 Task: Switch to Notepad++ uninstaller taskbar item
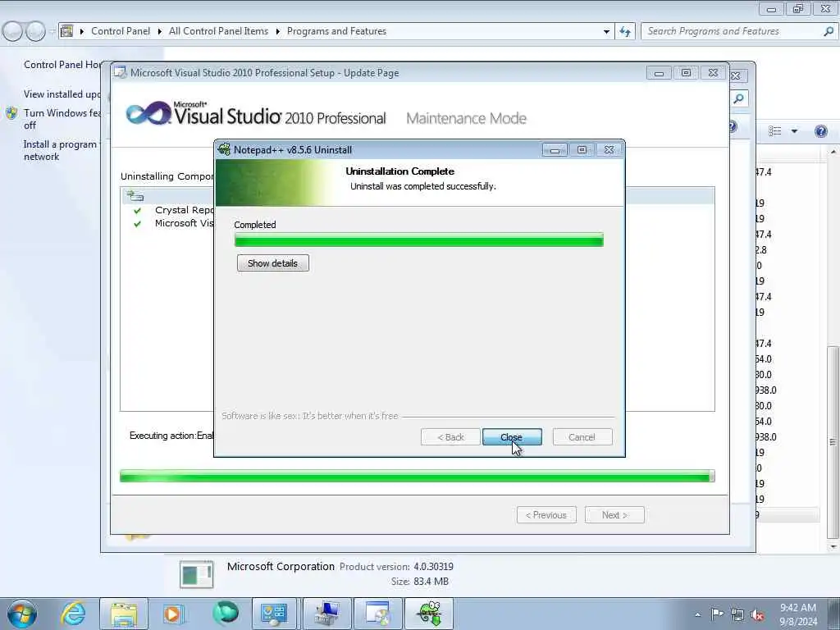point(429,614)
